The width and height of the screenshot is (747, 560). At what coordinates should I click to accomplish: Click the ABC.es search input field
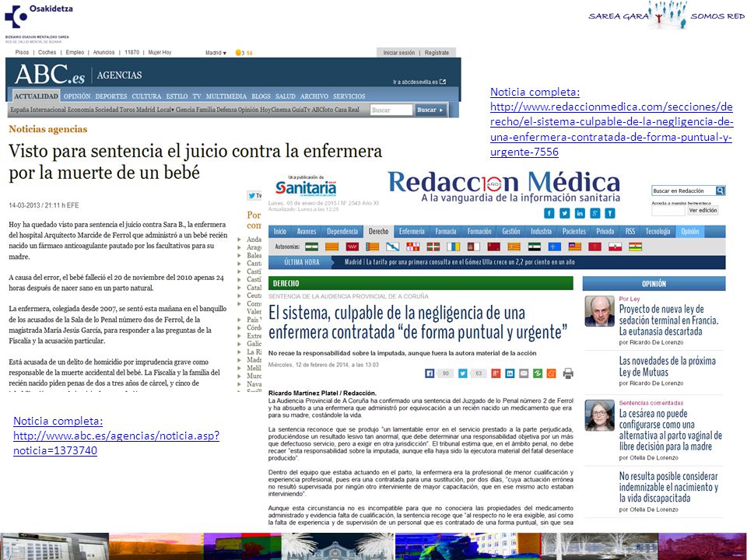point(391,110)
